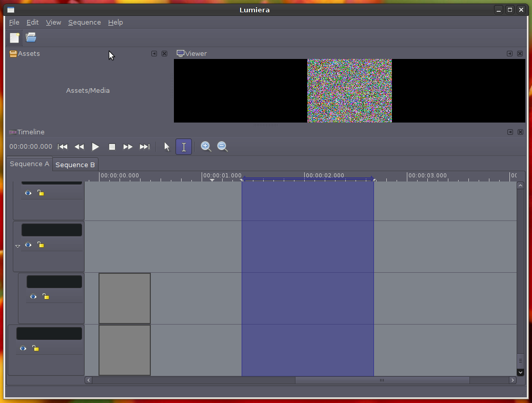Screen dimensions: 532x403
Task: Close the Timeline panel
Action: tap(520, 132)
